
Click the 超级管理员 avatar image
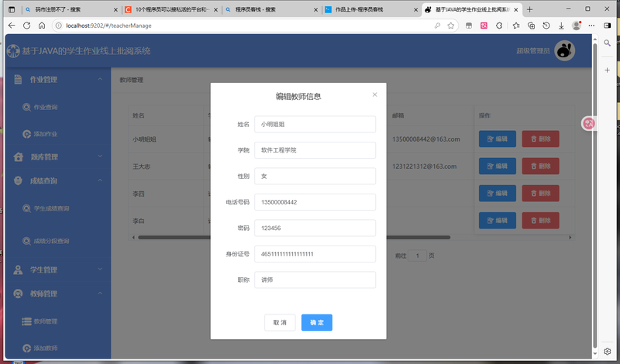[565, 50]
